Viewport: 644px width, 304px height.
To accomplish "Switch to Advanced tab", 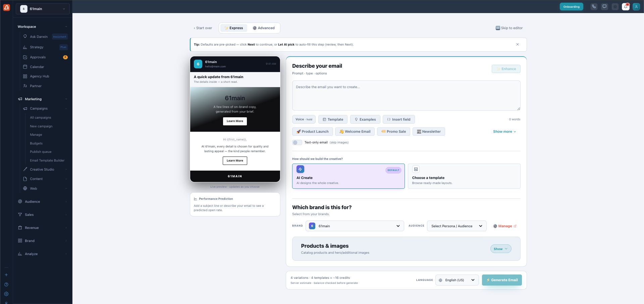I will 264,28.
